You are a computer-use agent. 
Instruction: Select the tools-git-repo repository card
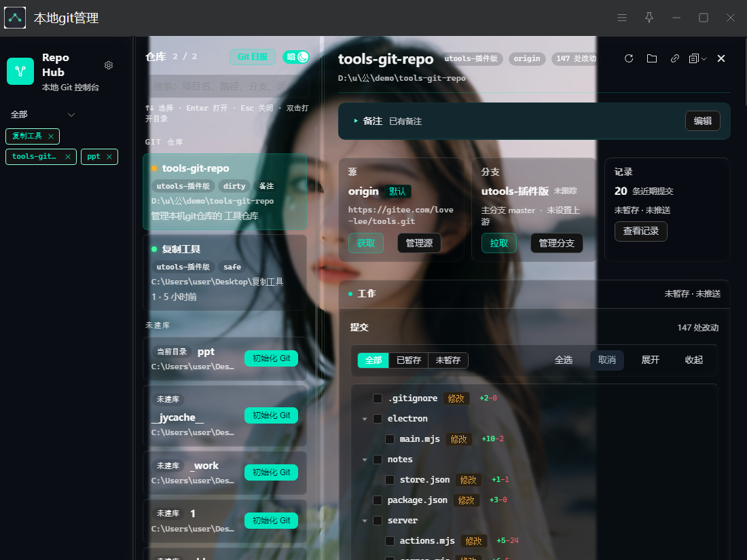225,192
